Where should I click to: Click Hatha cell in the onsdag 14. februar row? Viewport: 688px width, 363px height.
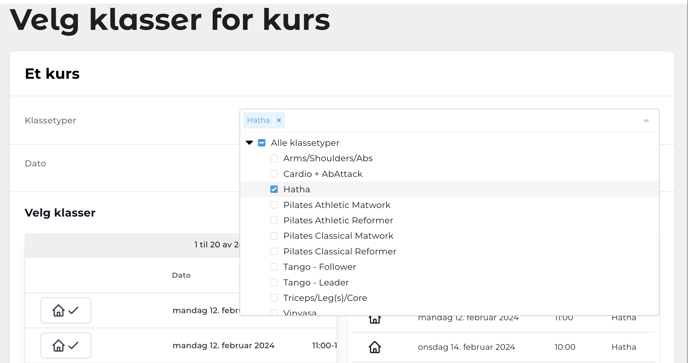tap(624, 347)
